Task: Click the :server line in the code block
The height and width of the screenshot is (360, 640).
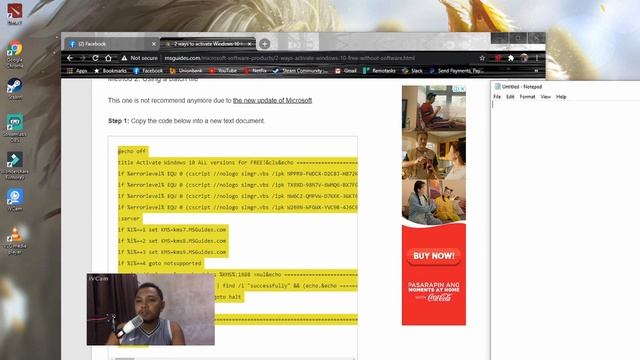Action: click(x=129, y=218)
